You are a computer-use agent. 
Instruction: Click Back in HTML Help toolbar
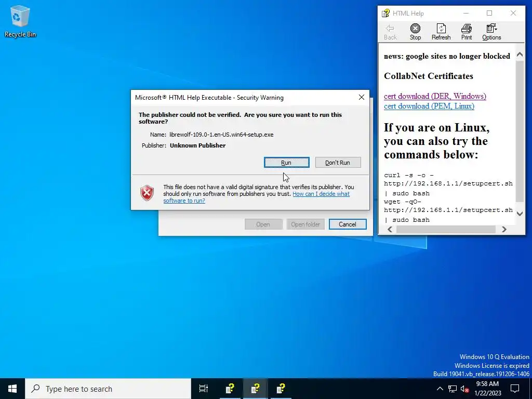coord(390,32)
